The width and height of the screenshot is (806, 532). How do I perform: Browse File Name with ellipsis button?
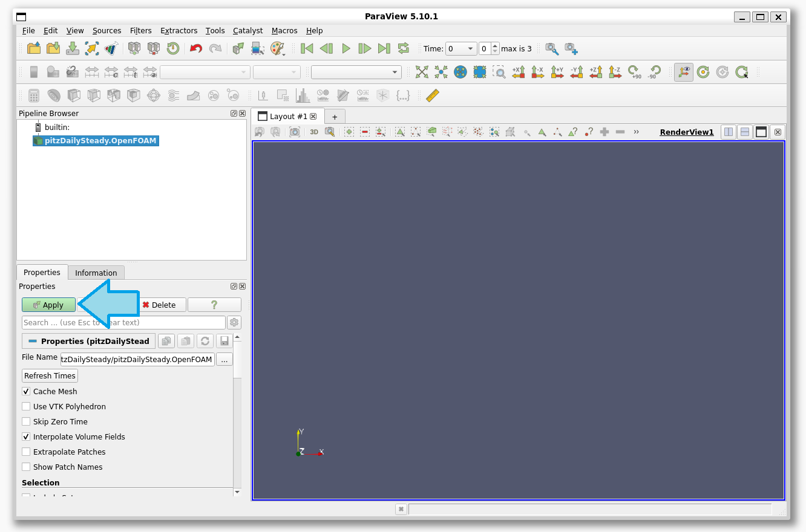pyautogui.click(x=224, y=360)
